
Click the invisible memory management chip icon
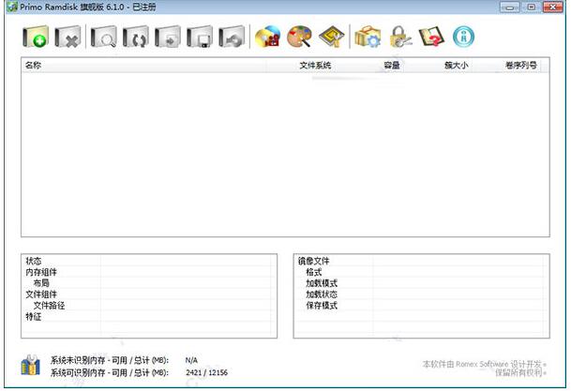click(x=331, y=37)
